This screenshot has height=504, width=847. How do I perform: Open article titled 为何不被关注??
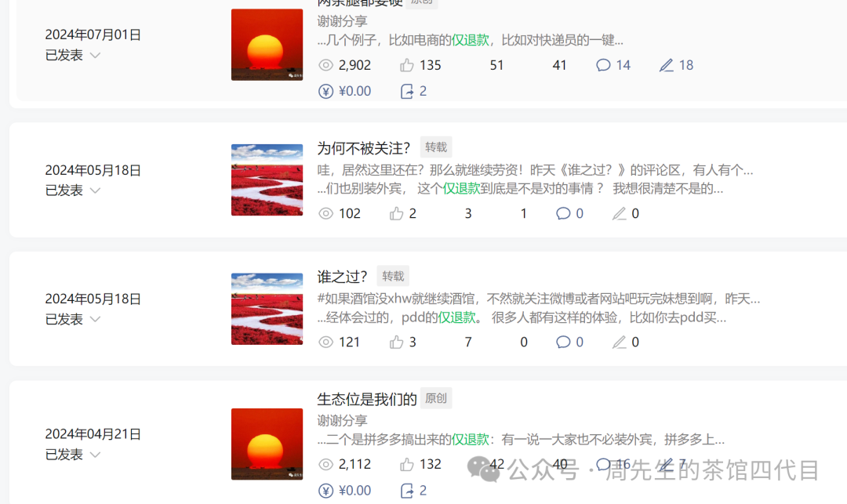coord(364,148)
